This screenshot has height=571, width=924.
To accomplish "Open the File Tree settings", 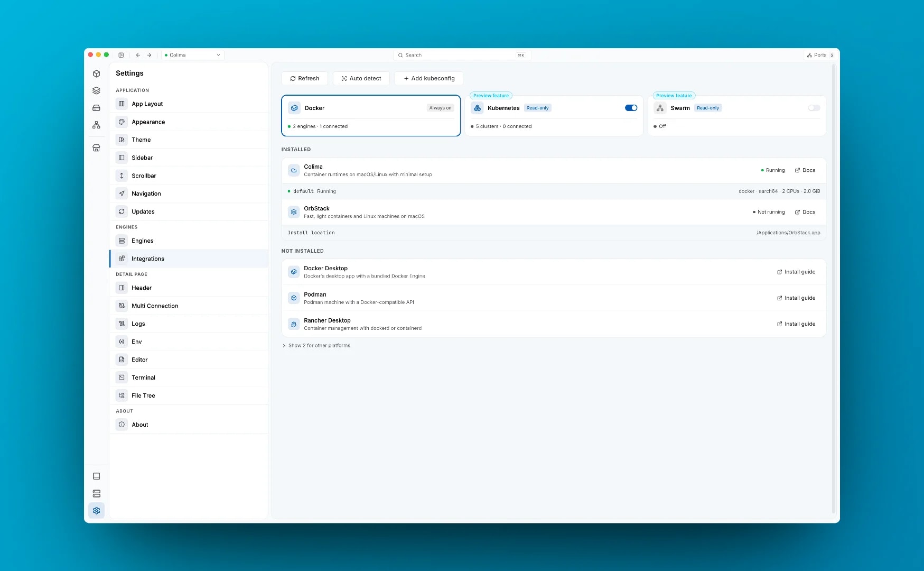I will pos(189,396).
